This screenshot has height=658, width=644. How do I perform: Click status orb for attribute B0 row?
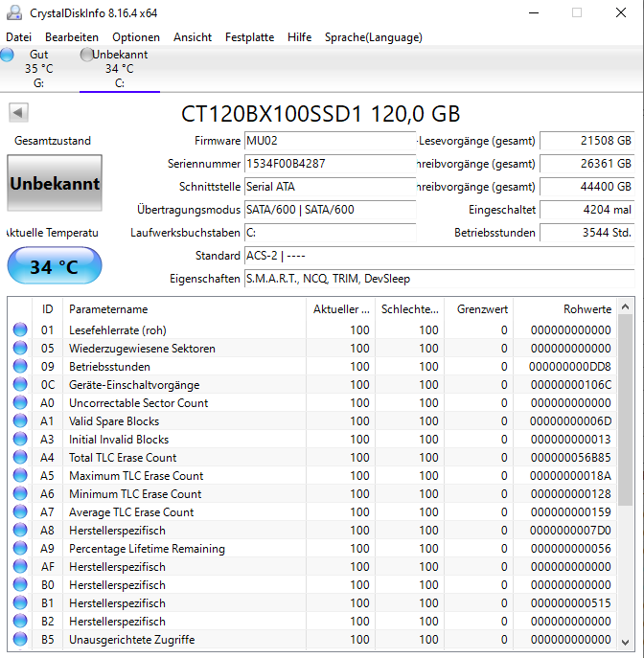pos(20,585)
